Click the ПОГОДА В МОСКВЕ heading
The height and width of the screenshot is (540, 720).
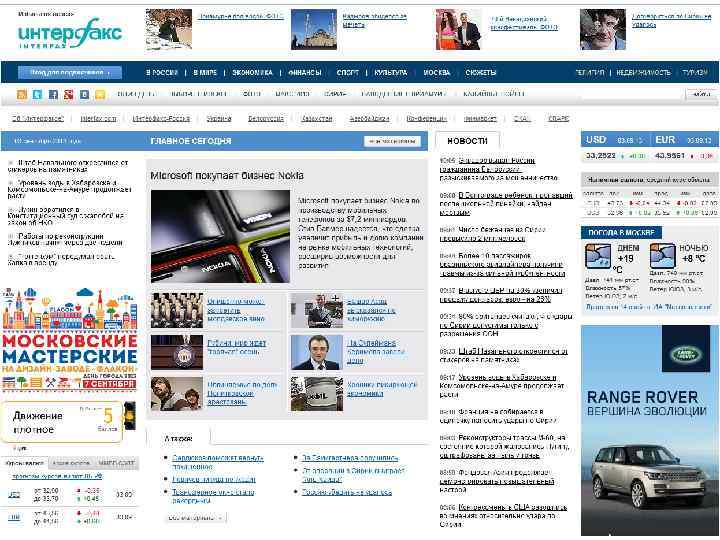click(x=621, y=232)
